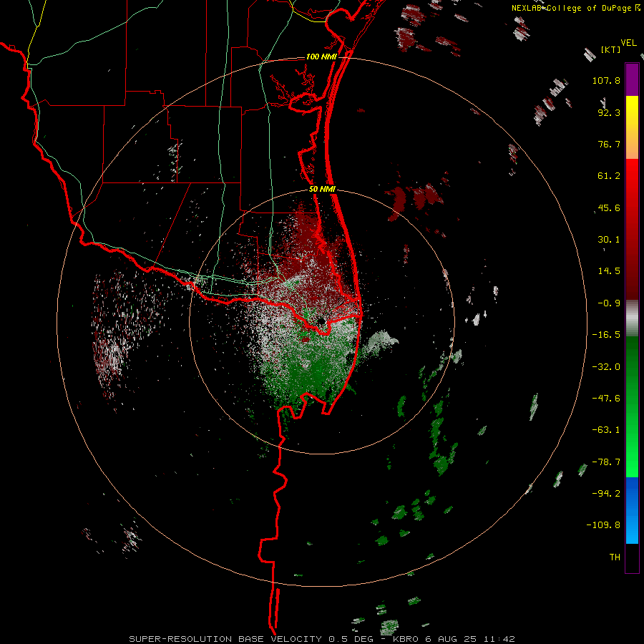
Task: Click the -63.1 velocity scale value
Action: point(606,430)
